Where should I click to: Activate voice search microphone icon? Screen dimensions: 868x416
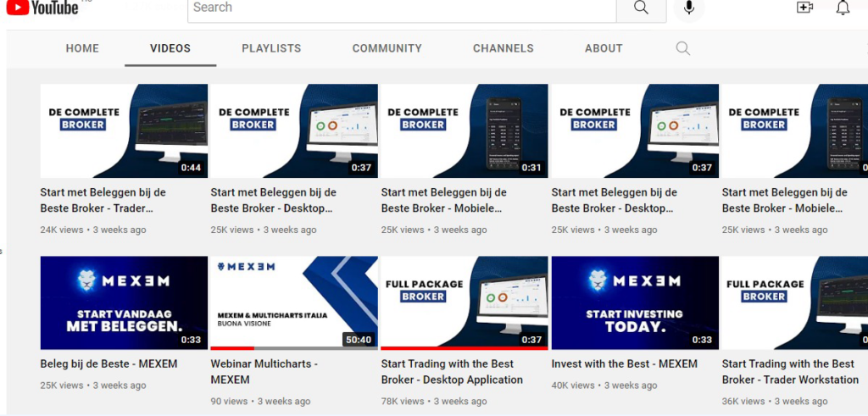pos(688,8)
